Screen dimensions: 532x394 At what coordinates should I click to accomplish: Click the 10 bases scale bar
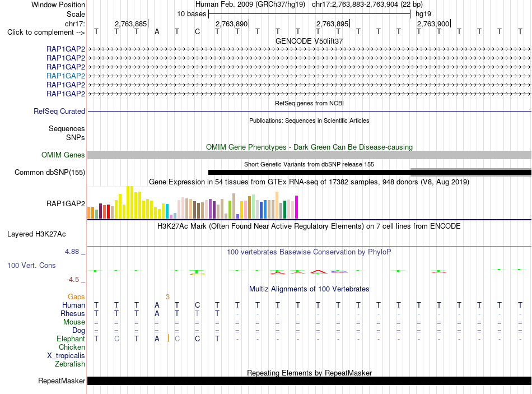pos(309,14)
